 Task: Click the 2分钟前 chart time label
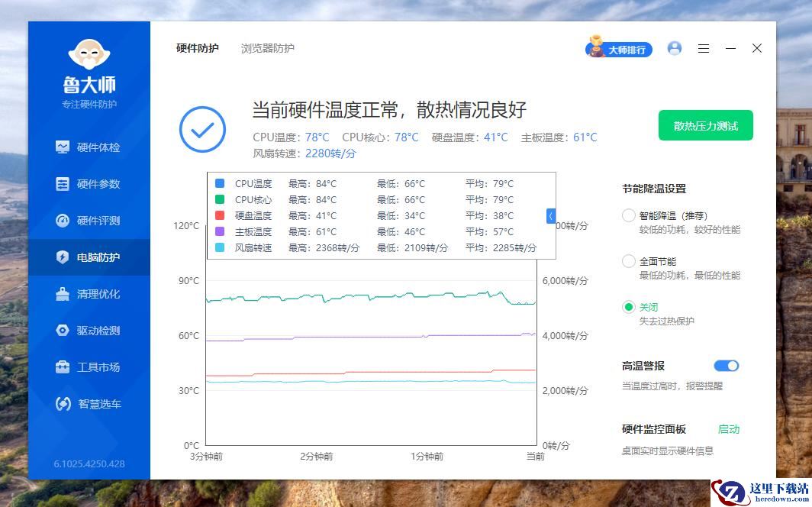(317, 457)
